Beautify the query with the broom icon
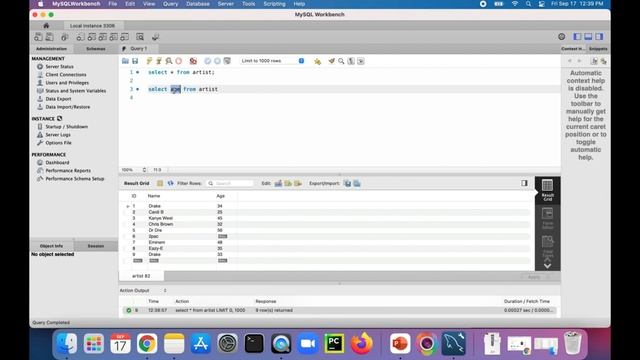Screen dimensions: 640x360 [x=331, y=61]
